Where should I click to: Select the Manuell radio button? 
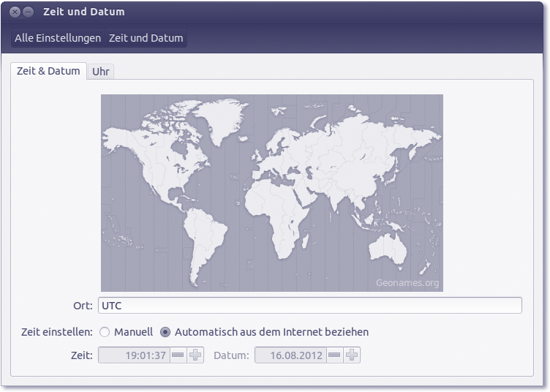pyautogui.click(x=105, y=332)
